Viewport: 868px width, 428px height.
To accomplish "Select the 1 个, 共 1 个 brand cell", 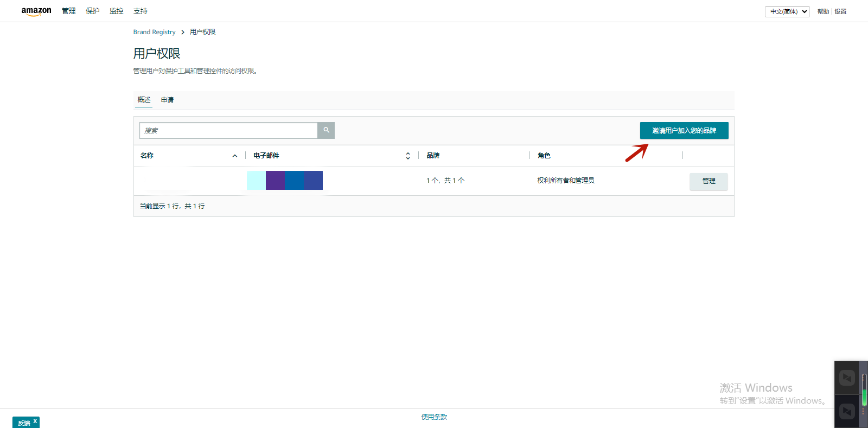I will (445, 181).
